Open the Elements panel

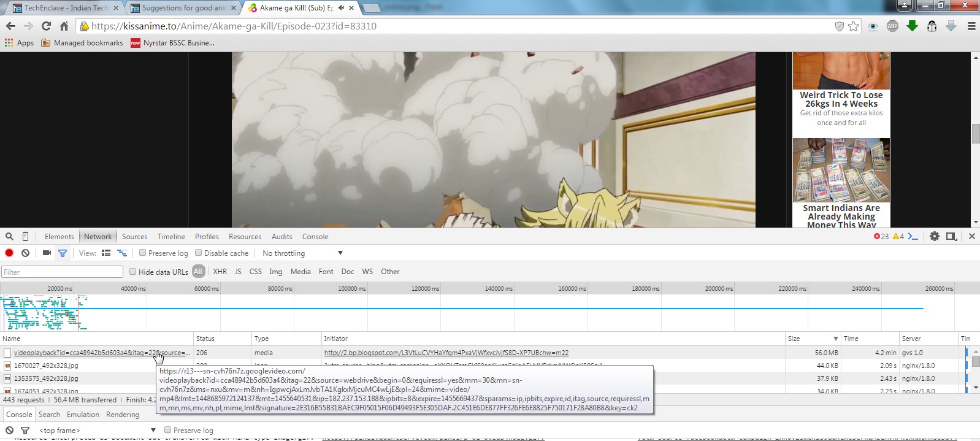[x=59, y=237]
